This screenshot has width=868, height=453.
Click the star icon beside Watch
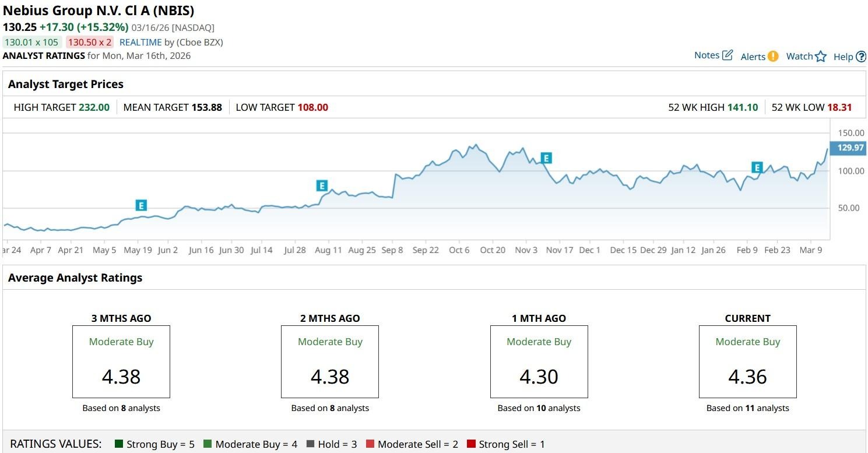point(821,57)
